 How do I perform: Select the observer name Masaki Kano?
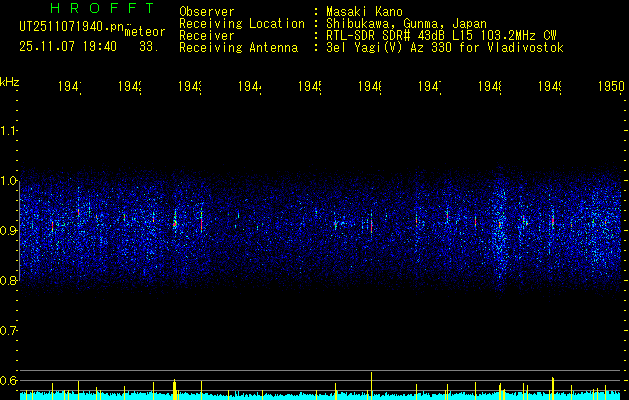[364, 12]
